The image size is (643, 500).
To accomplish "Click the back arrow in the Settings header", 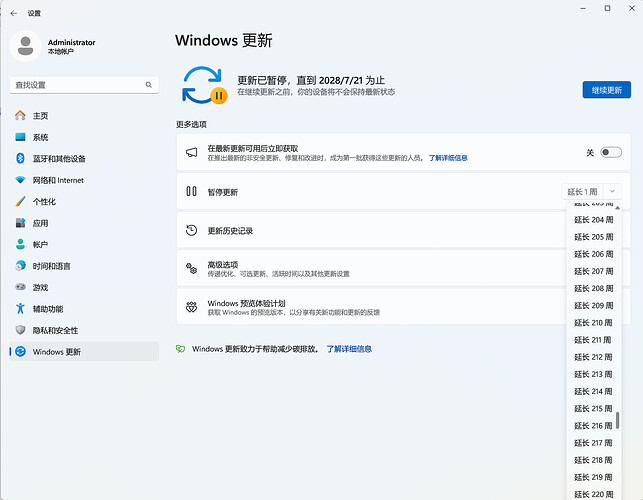I will pos(14,14).
